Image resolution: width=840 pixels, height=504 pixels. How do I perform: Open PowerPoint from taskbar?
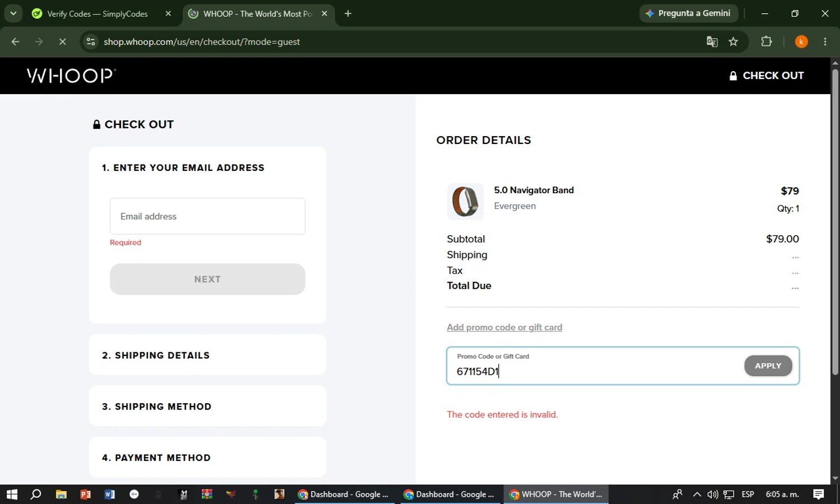pyautogui.click(x=86, y=494)
